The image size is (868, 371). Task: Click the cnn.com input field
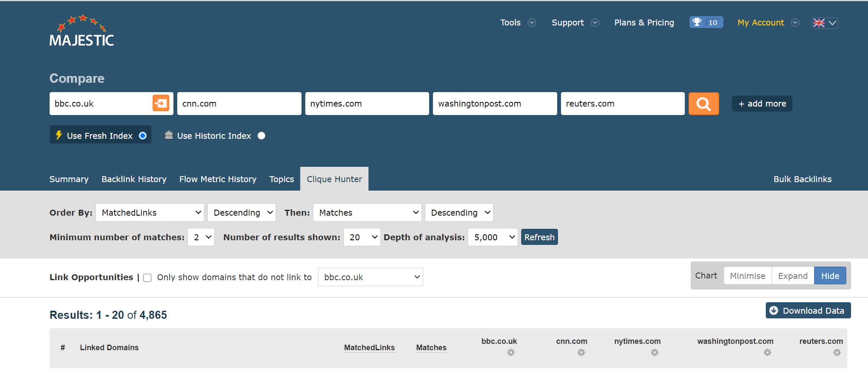point(239,104)
